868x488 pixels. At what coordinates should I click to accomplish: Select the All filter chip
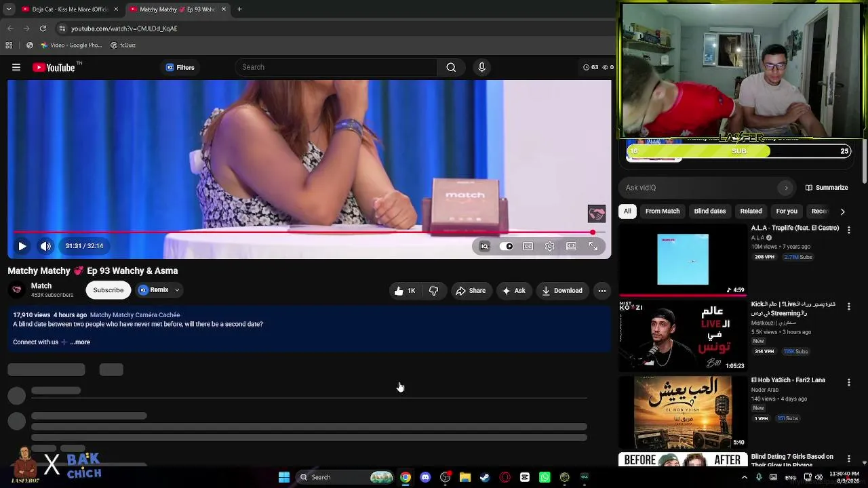pyautogui.click(x=627, y=211)
